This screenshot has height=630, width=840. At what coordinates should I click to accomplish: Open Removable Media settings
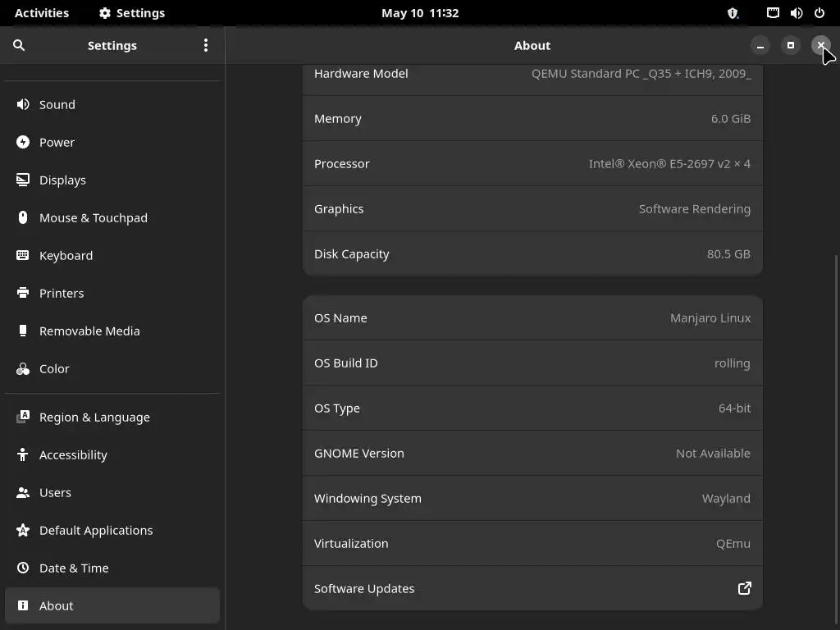(89, 331)
